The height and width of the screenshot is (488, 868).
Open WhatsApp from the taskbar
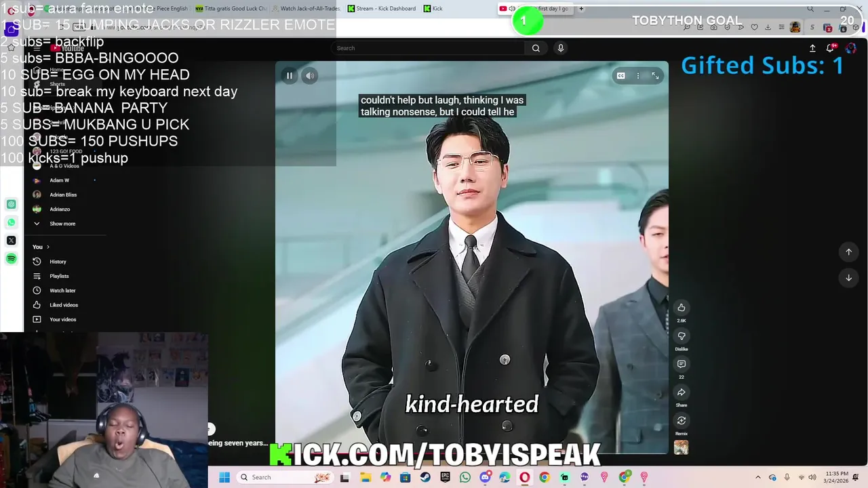pos(465,477)
